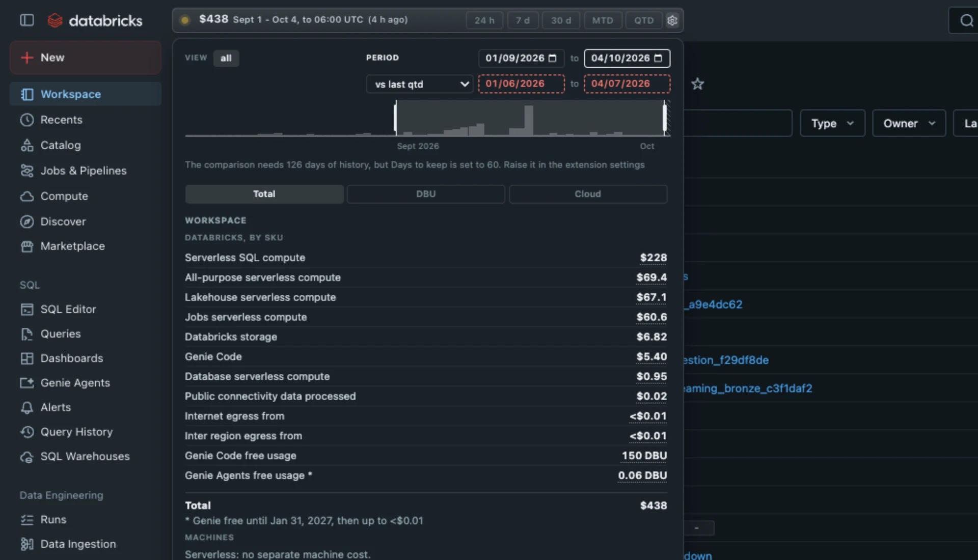Star this item as favorite
978x560 pixels.
pos(697,84)
